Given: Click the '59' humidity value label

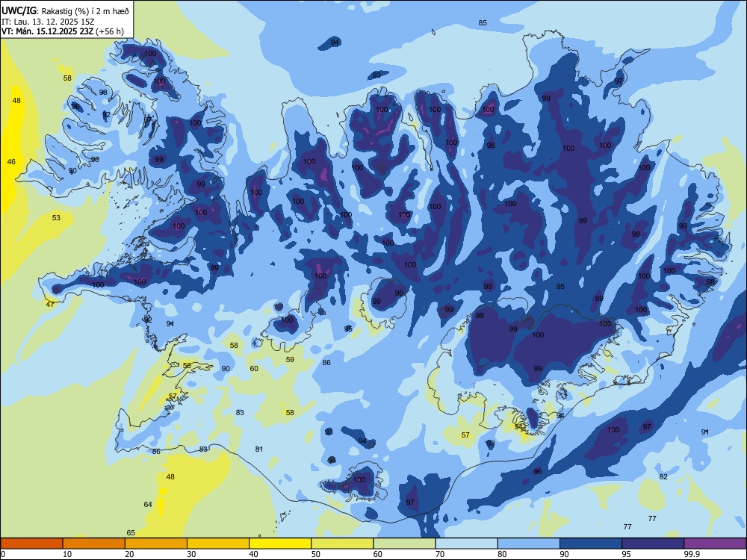Looking at the screenshot, I should [x=290, y=360].
